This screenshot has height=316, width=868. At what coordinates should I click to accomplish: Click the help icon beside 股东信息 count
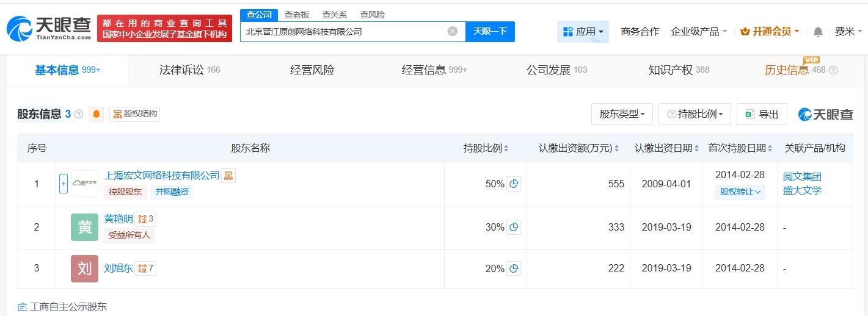tap(79, 114)
